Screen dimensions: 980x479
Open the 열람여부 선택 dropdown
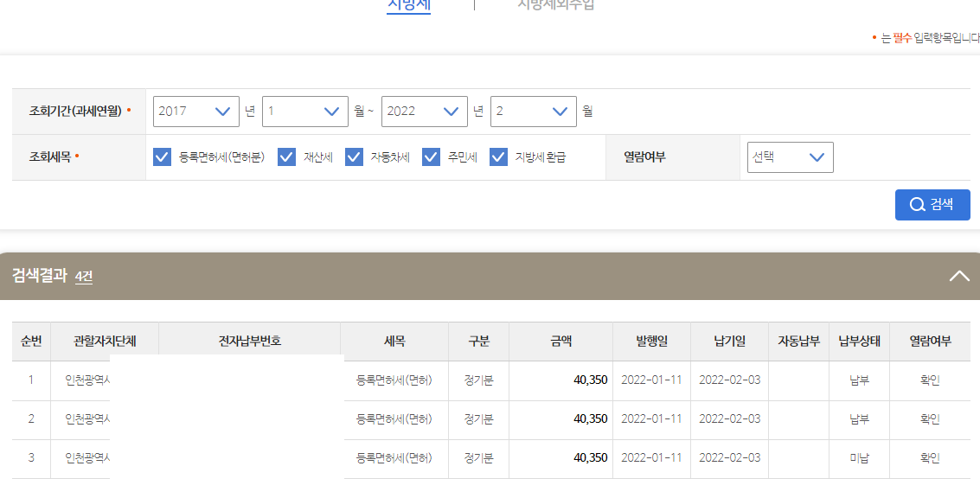(x=790, y=157)
